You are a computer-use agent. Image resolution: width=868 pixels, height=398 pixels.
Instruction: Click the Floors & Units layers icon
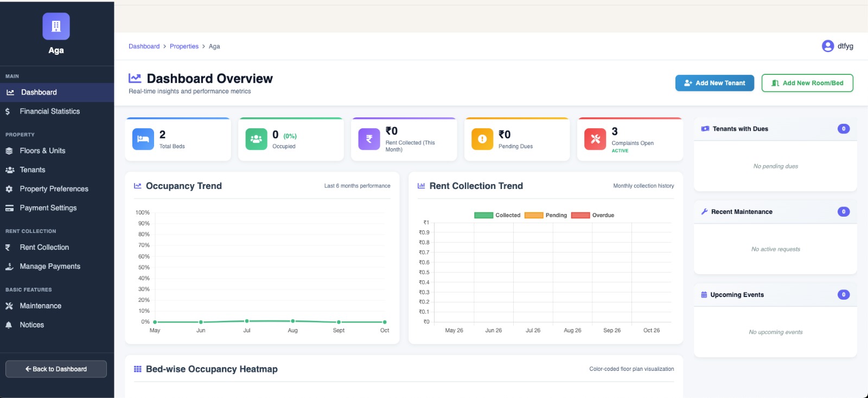pos(9,151)
